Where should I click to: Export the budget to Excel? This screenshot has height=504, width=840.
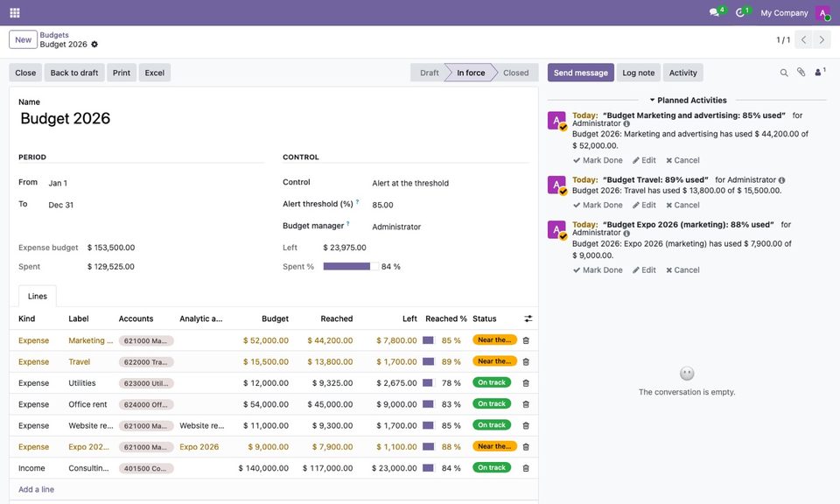click(155, 73)
